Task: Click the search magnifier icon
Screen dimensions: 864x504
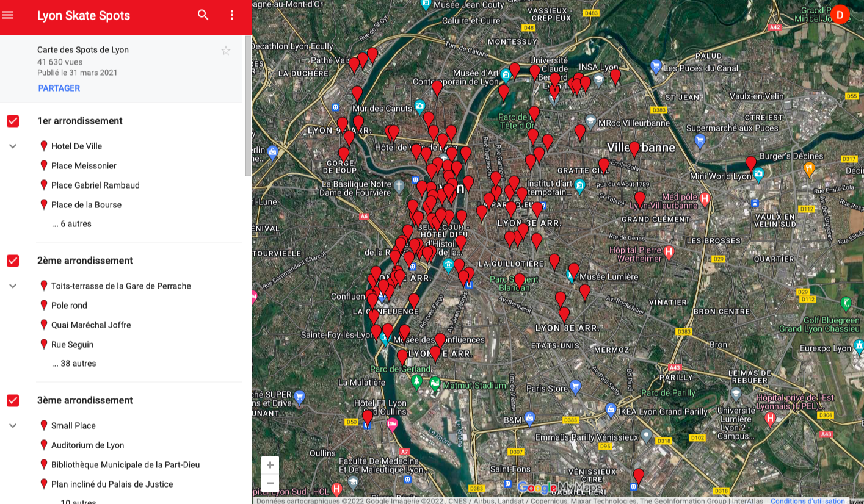Action: click(203, 15)
